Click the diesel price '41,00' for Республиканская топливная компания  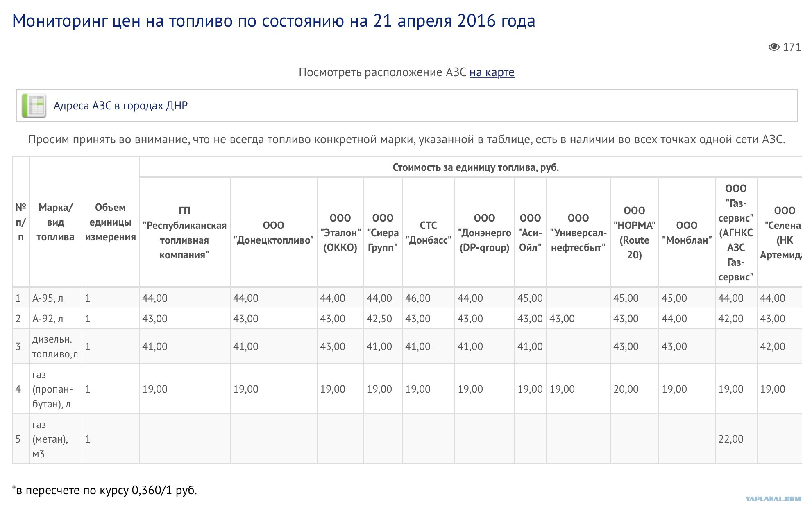click(155, 346)
